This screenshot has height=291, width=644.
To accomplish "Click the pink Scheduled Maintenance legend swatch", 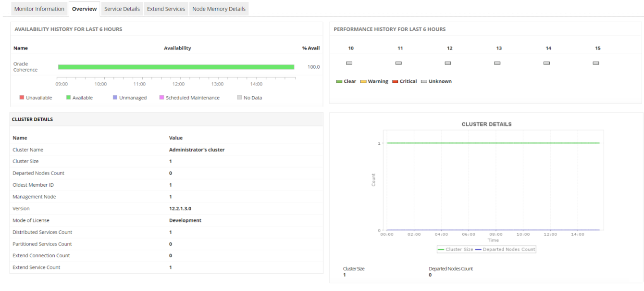I will (x=162, y=98).
